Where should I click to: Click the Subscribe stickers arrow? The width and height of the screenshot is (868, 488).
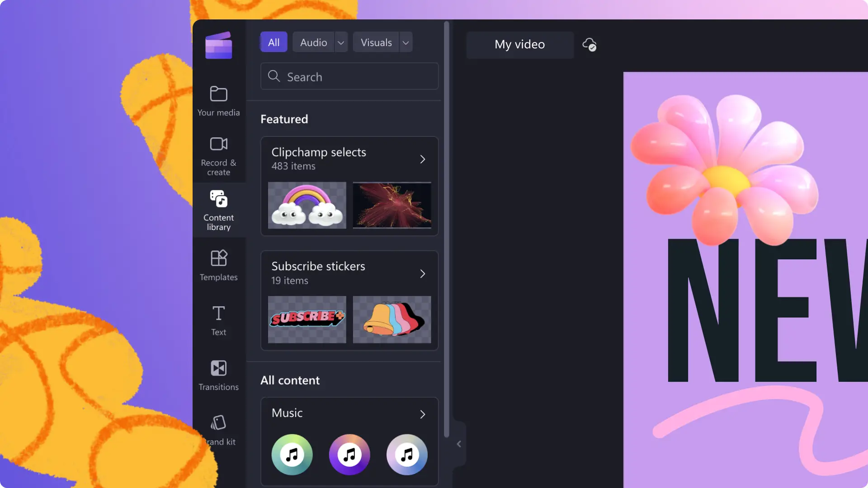422,272
